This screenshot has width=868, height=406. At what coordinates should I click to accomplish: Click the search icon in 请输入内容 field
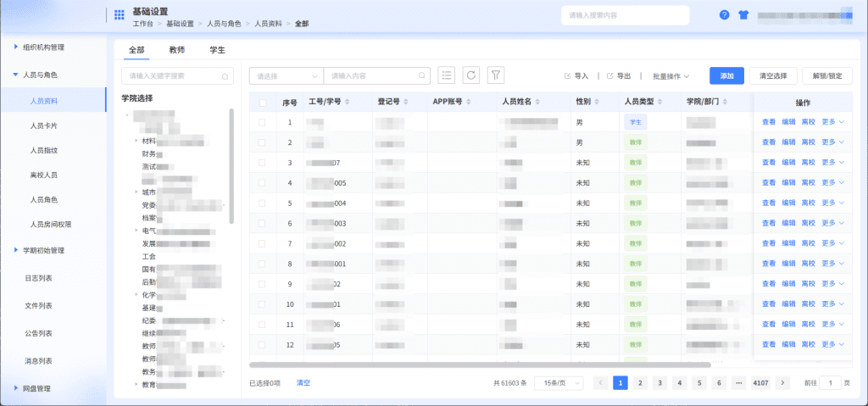422,76
